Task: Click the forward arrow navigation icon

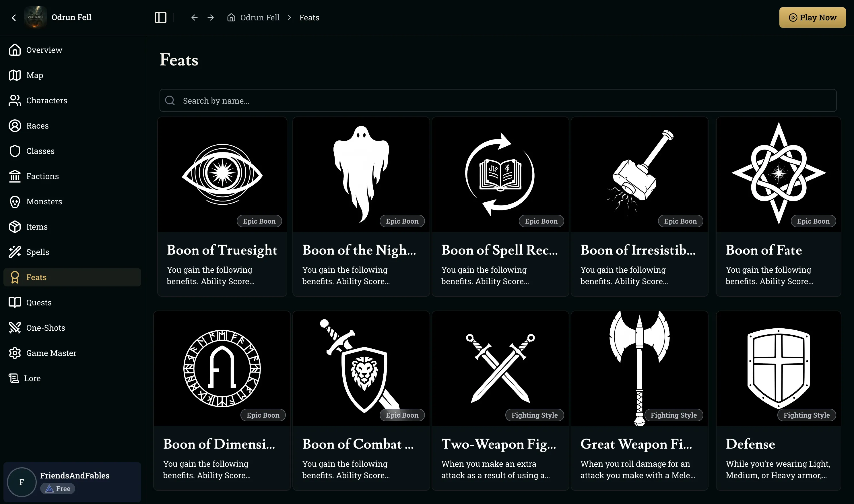Action: pos(211,17)
